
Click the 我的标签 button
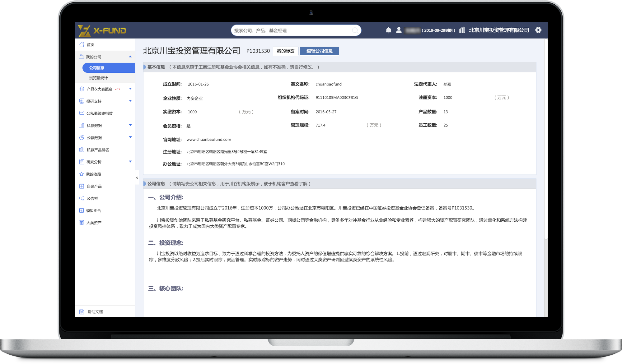coord(286,51)
